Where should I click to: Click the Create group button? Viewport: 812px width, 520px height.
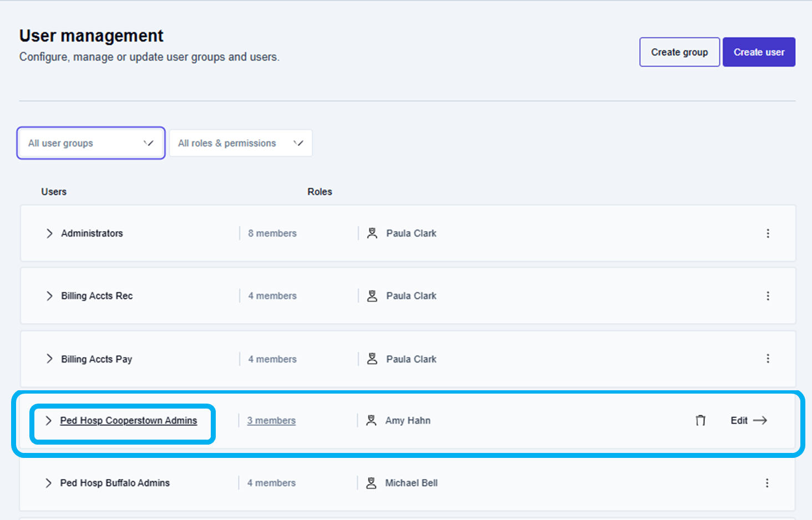tap(679, 52)
